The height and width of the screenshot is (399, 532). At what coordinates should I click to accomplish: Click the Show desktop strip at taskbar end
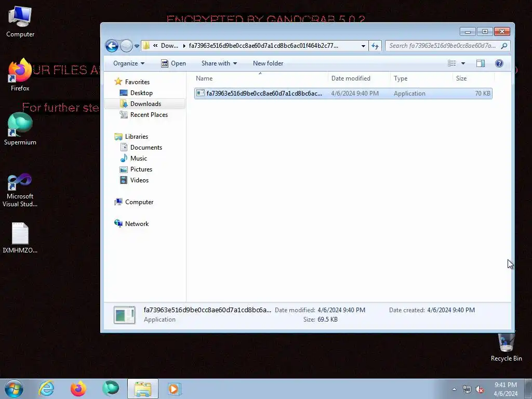(x=529, y=389)
